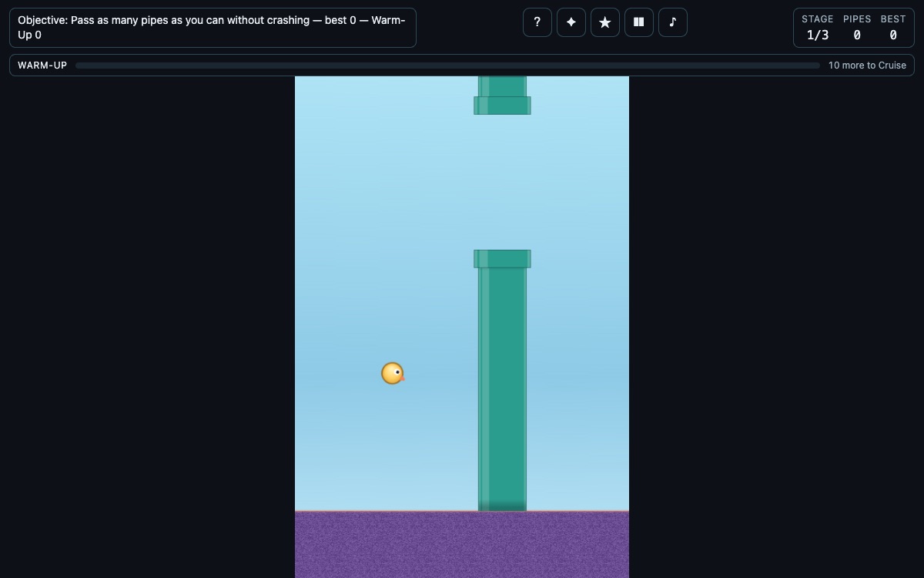Open the star achievements button

(x=605, y=22)
